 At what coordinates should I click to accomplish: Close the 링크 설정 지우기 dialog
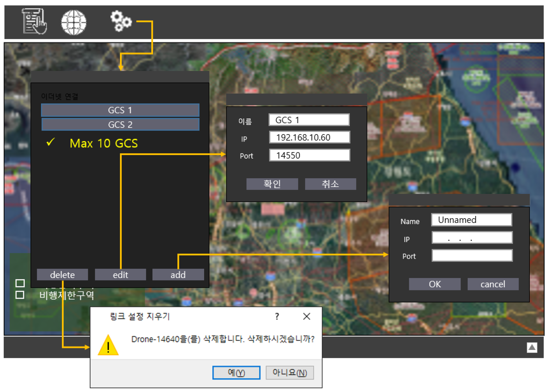[x=306, y=316]
